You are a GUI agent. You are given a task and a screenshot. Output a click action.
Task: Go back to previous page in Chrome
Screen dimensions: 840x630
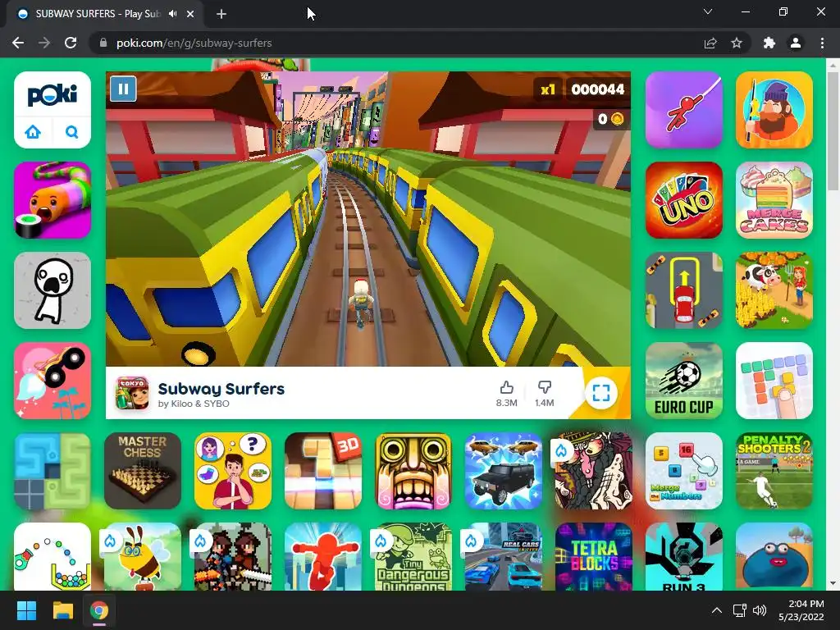pos(18,43)
